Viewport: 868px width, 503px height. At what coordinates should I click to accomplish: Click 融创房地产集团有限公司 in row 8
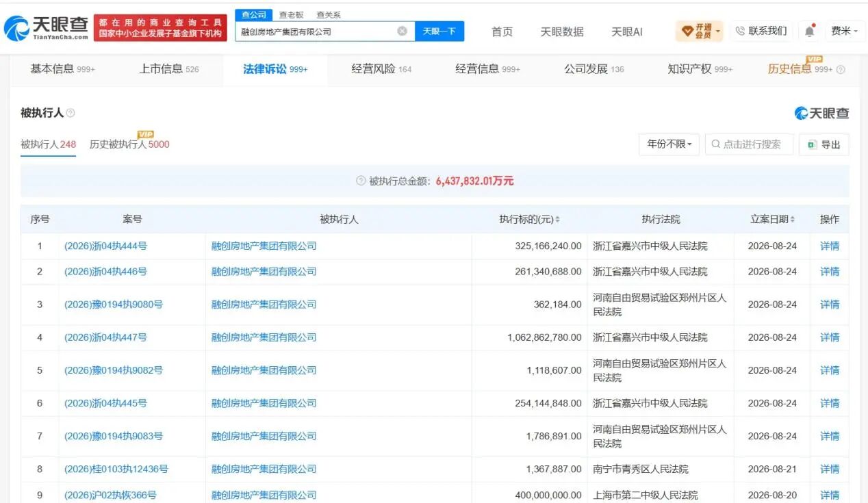[x=264, y=469]
